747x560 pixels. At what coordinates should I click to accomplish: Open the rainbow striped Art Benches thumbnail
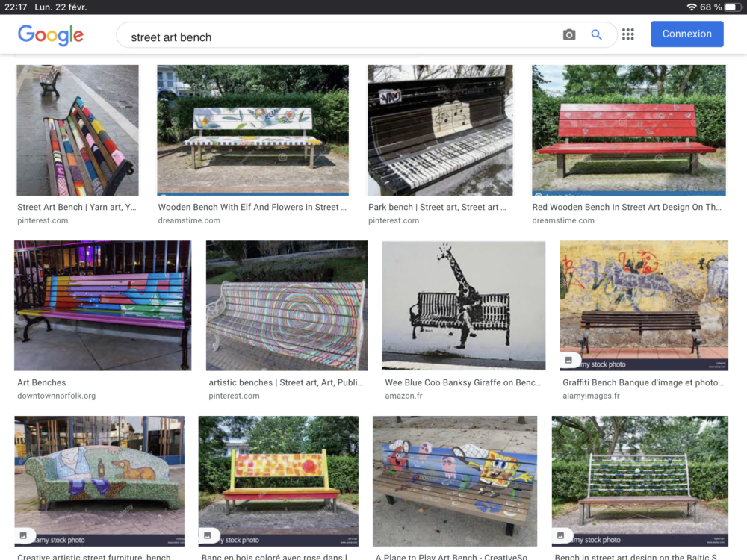coord(103,305)
